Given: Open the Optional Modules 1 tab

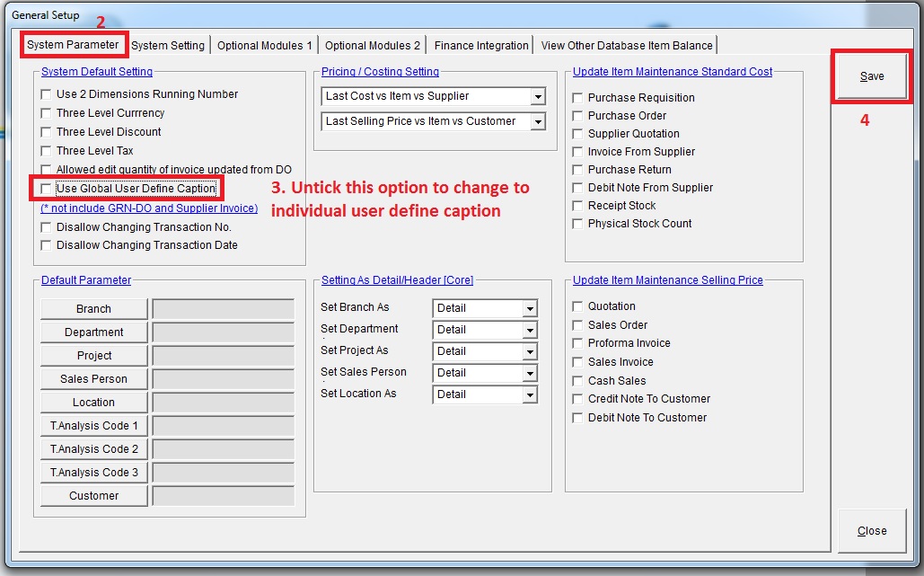Looking at the screenshot, I should pyautogui.click(x=265, y=45).
